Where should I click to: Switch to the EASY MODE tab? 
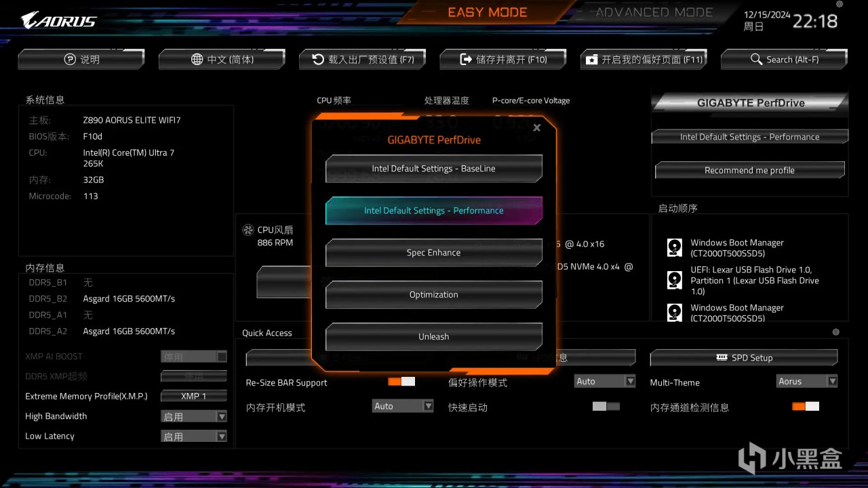[488, 12]
